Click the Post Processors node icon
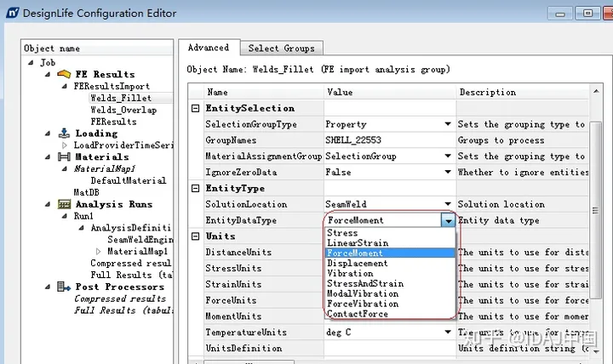 click(x=64, y=287)
